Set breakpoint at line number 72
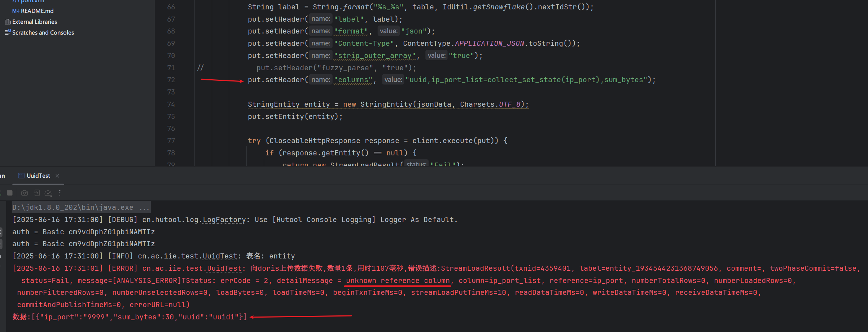The width and height of the screenshot is (868, 332). coord(171,80)
